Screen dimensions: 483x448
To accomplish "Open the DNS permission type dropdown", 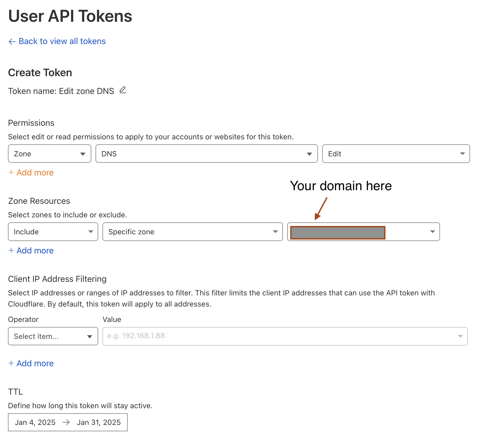I will click(x=206, y=154).
